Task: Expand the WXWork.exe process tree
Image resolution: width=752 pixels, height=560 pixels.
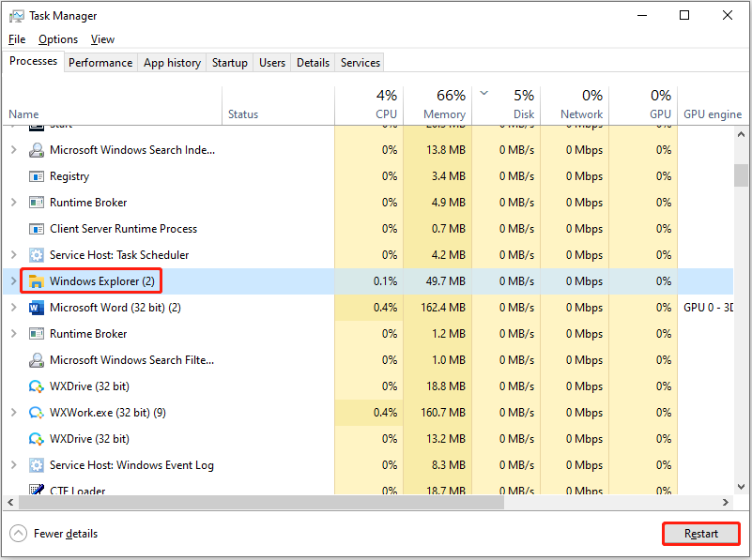Action: (15, 412)
